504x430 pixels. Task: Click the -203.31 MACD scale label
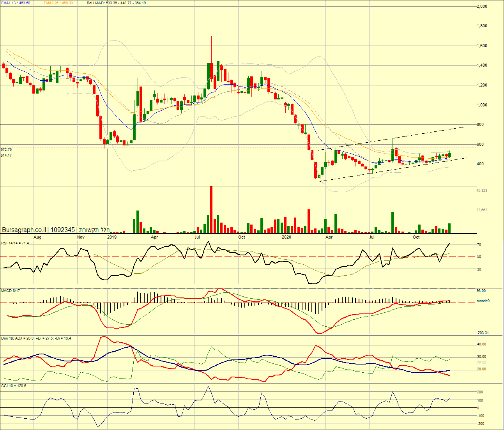click(x=483, y=333)
